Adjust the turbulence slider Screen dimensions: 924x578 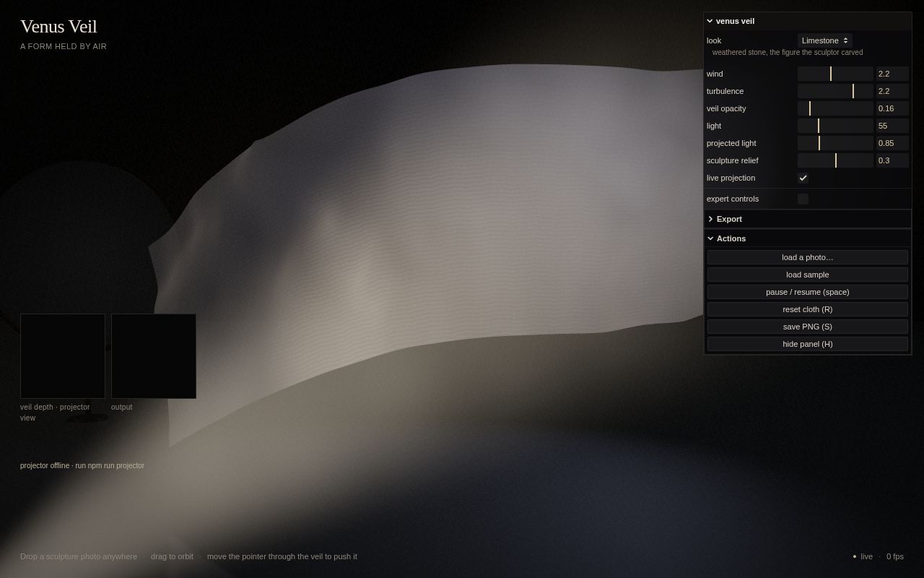click(x=835, y=91)
